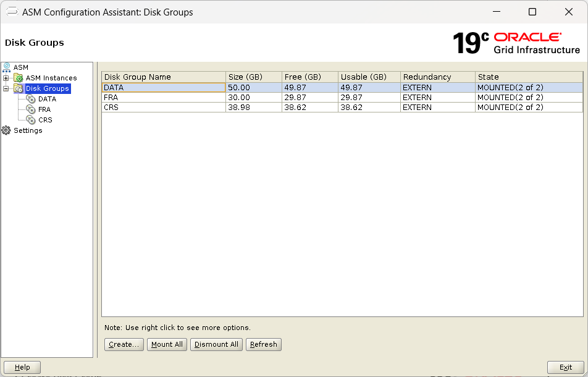The height and width of the screenshot is (377, 588).
Task: Click the Free (GB) column header
Action: click(310, 77)
